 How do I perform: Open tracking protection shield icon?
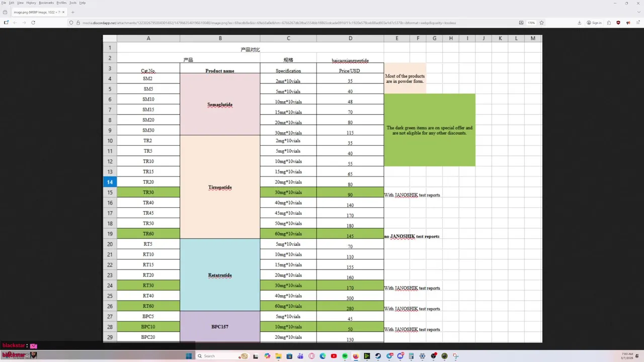click(x=71, y=23)
